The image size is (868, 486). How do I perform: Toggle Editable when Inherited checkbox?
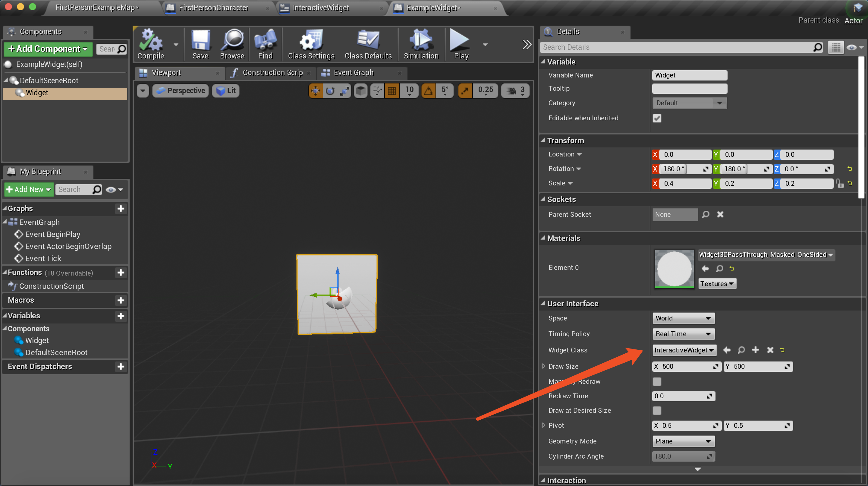[x=657, y=118]
